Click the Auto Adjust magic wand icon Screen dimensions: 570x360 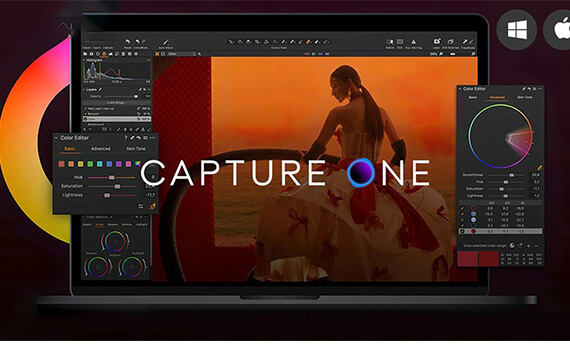click(166, 41)
